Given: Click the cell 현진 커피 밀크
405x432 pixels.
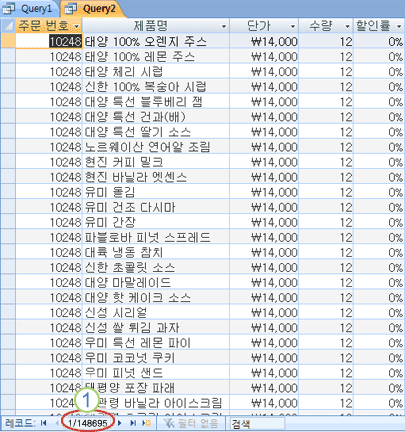Looking at the screenshot, I should coord(156,162).
